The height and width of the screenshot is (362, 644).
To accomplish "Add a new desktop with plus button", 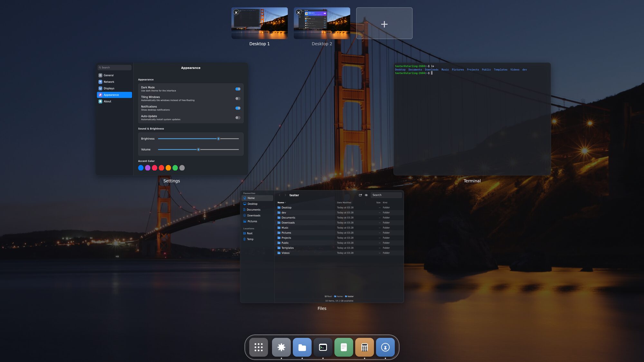I will (384, 23).
